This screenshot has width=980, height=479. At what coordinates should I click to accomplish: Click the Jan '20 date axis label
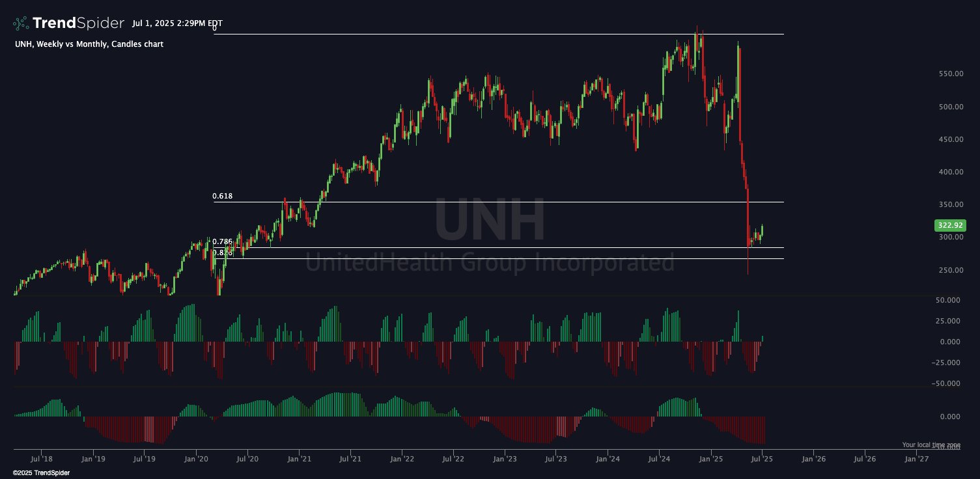pyautogui.click(x=196, y=459)
